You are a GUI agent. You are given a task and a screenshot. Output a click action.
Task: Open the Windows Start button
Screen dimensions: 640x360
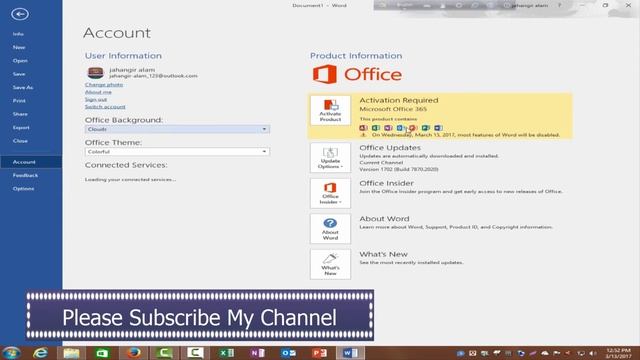(x=11, y=353)
